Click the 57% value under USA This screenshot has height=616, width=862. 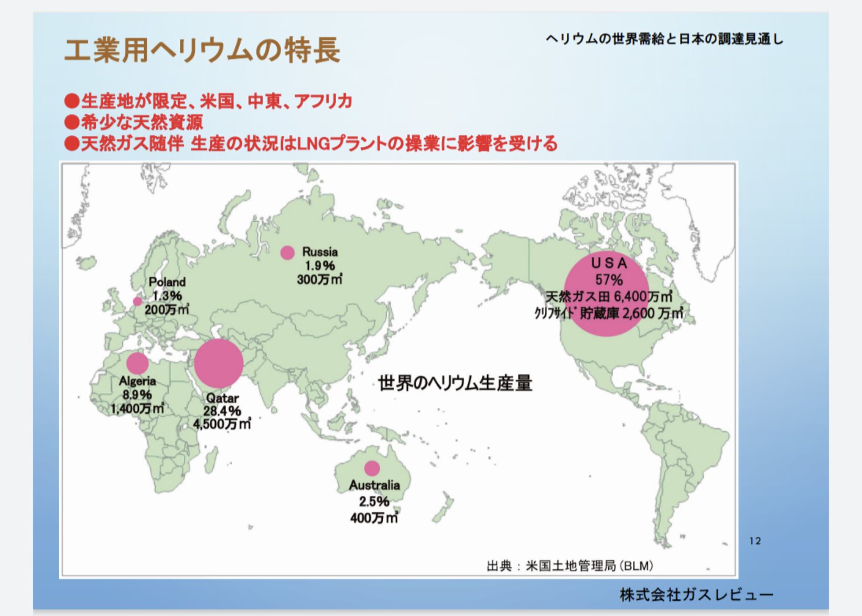609,279
